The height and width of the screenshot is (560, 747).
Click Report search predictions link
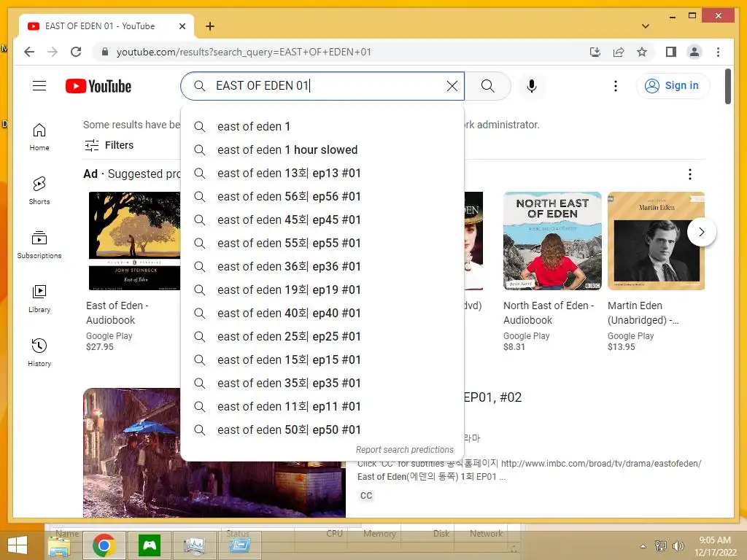pyautogui.click(x=404, y=450)
